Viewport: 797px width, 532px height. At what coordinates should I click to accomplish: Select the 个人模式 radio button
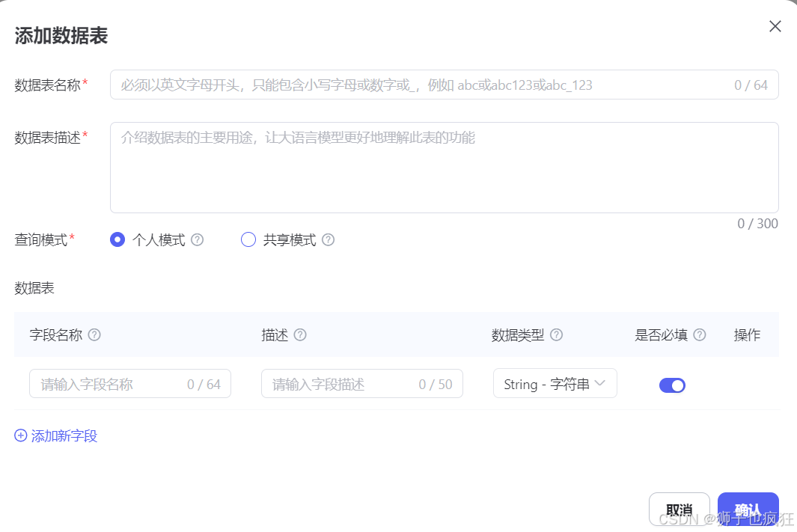(x=117, y=239)
